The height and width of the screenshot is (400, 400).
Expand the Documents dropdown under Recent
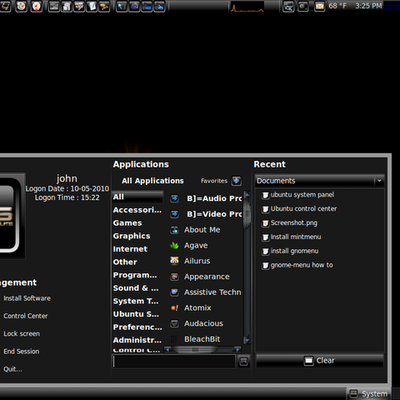coord(319,181)
